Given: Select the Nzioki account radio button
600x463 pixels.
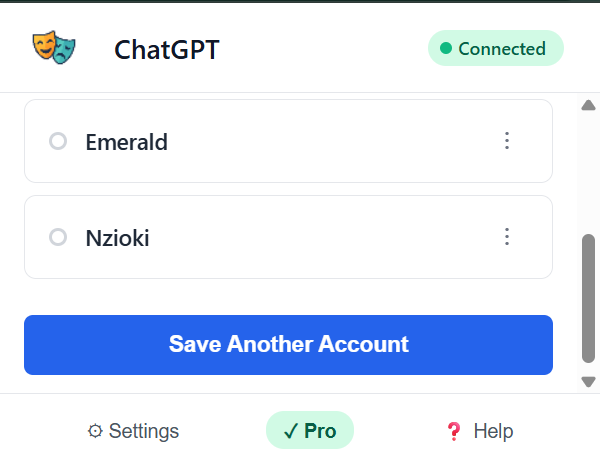Looking at the screenshot, I should (x=58, y=237).
